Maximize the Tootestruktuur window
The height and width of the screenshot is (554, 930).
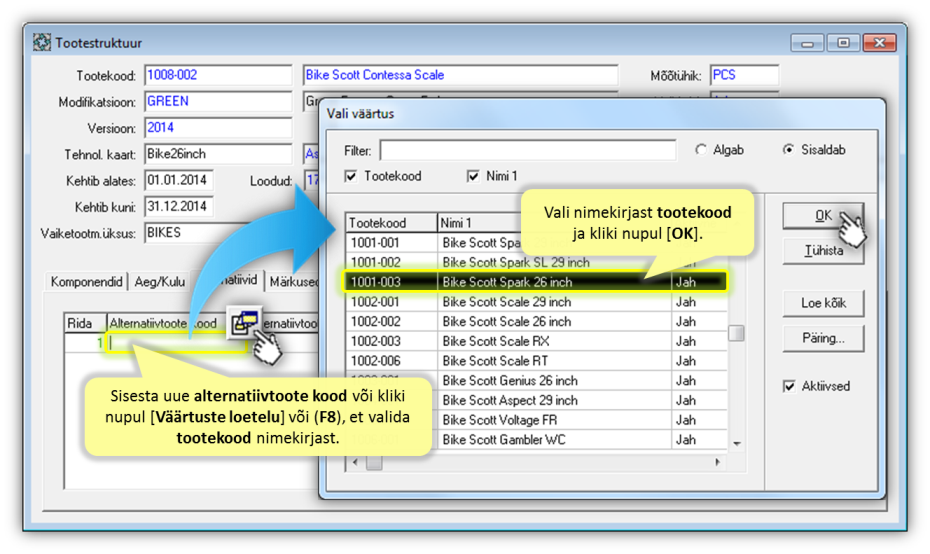tap(843, 43)
